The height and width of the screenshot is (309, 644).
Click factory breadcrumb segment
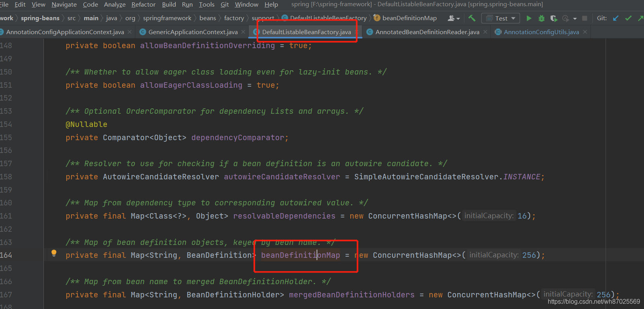tap(234, 18)
